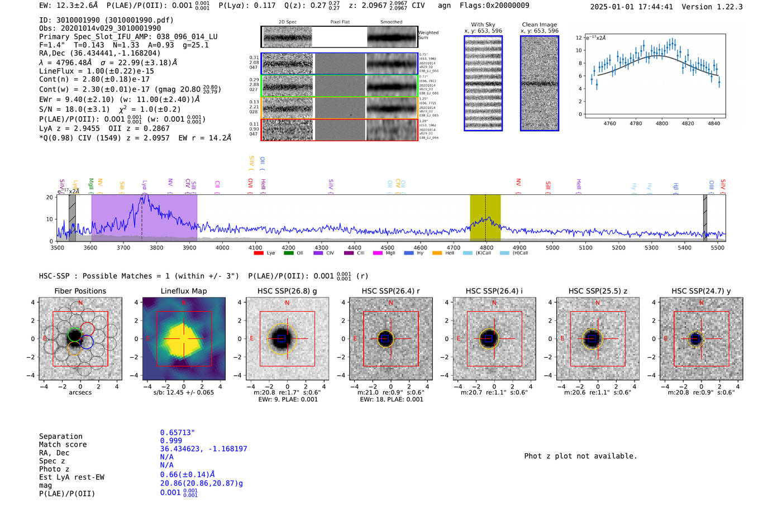Click the purple shaded region near 3750

click(144, 218)
